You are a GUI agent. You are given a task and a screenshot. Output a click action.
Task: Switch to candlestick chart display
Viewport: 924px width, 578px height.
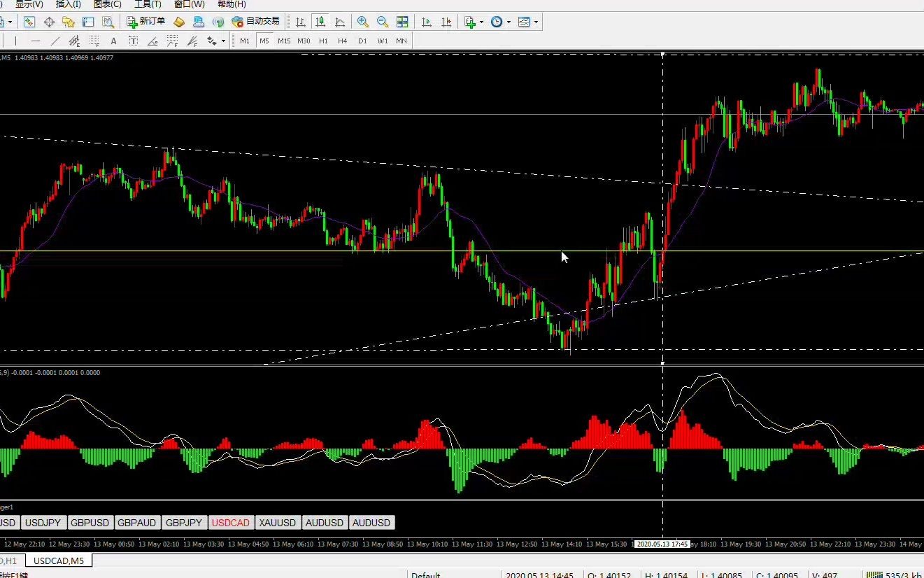pos(320,22)
